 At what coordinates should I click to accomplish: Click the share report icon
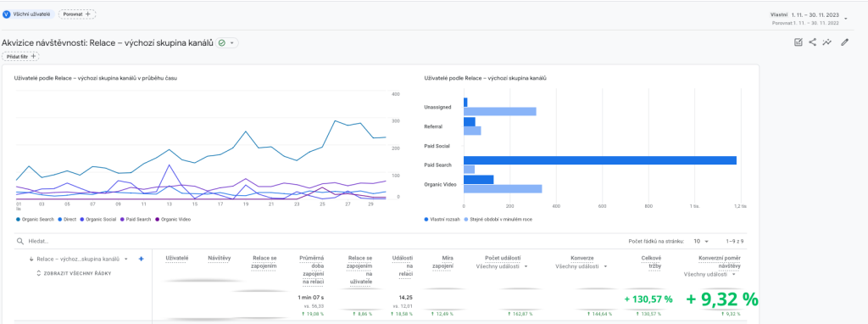(813, 42)
